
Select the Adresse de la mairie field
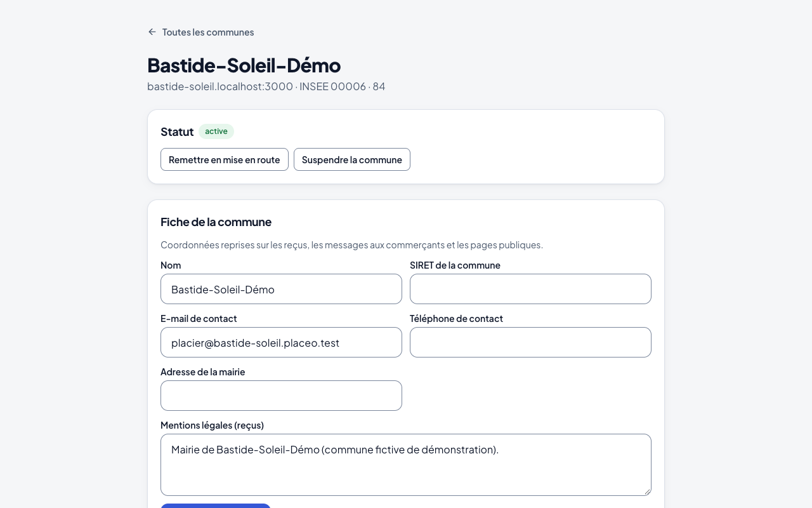click(281, 396)
